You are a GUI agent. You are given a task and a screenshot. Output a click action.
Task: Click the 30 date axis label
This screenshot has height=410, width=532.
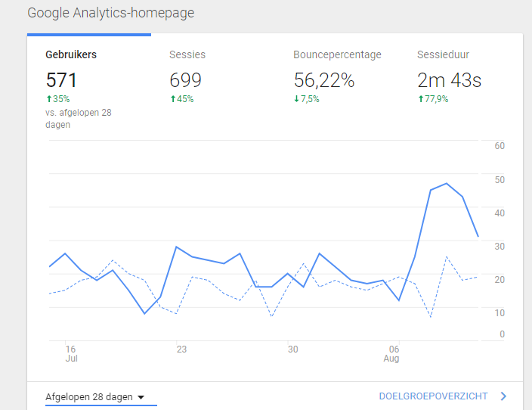click(x=292, y=349)
